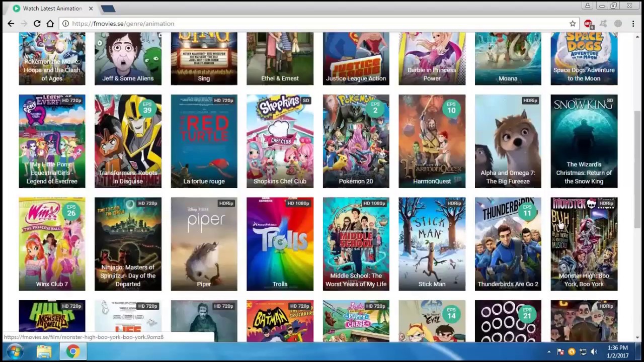Open the Windows Start button
Screen dimensions: 644x362
point(14,352)
